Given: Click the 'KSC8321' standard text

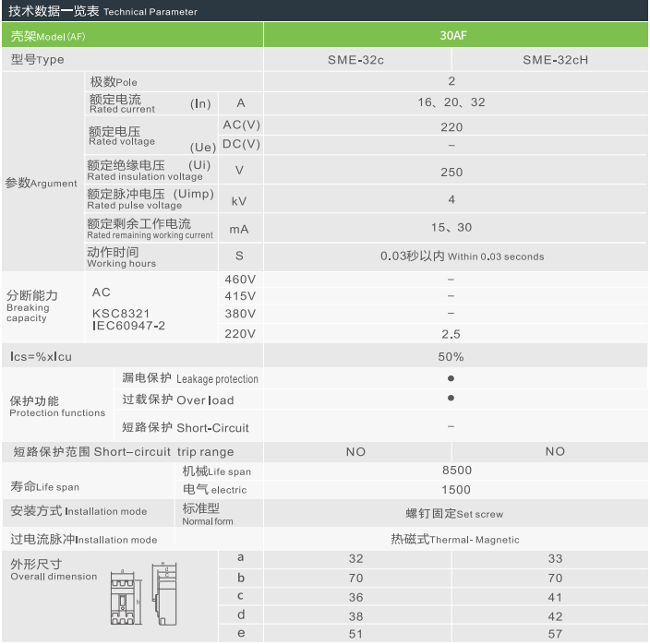Looking at the screenshot, I should (121, 314).
